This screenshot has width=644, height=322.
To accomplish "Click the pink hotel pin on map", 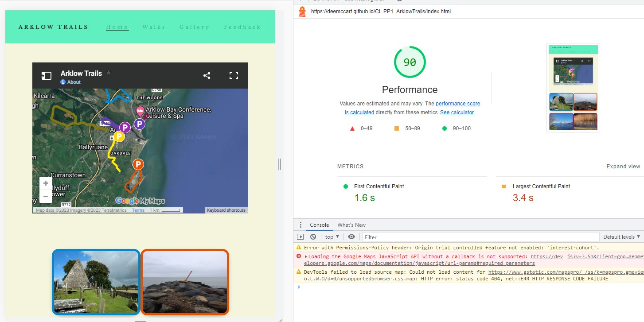I will pyautogui.click(x=140, y=111).
